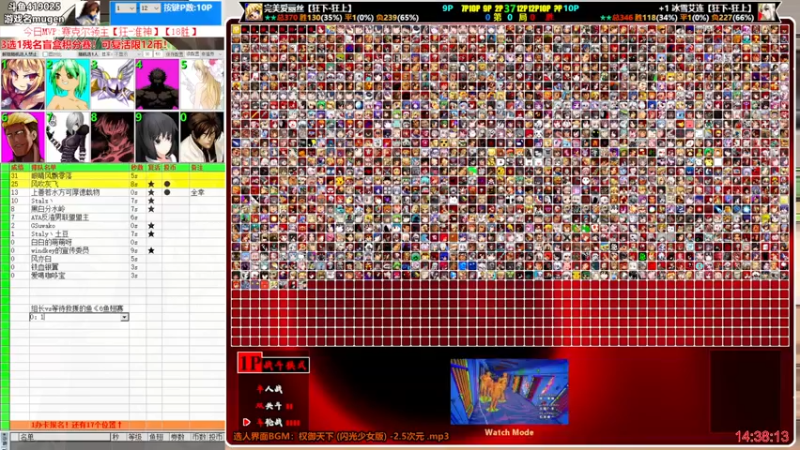The image size is (800, 450).
Task: Click the star in the windkey row
Action: pyautogui.click(x=151, y=251)
